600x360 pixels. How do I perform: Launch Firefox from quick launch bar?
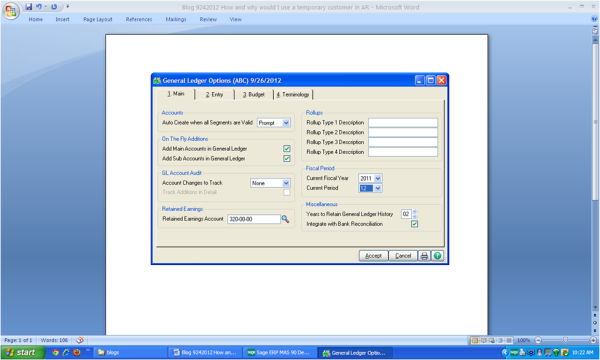pos(77,352)
